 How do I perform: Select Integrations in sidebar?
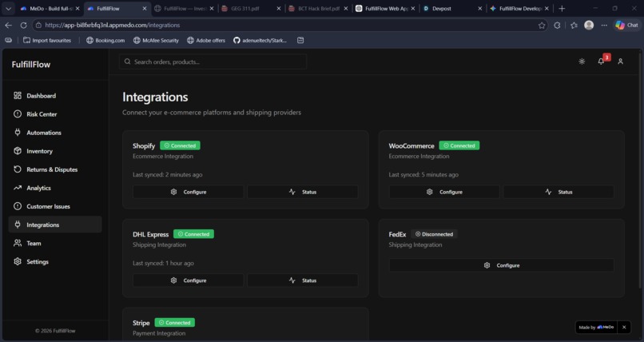[x=55, y=225]
